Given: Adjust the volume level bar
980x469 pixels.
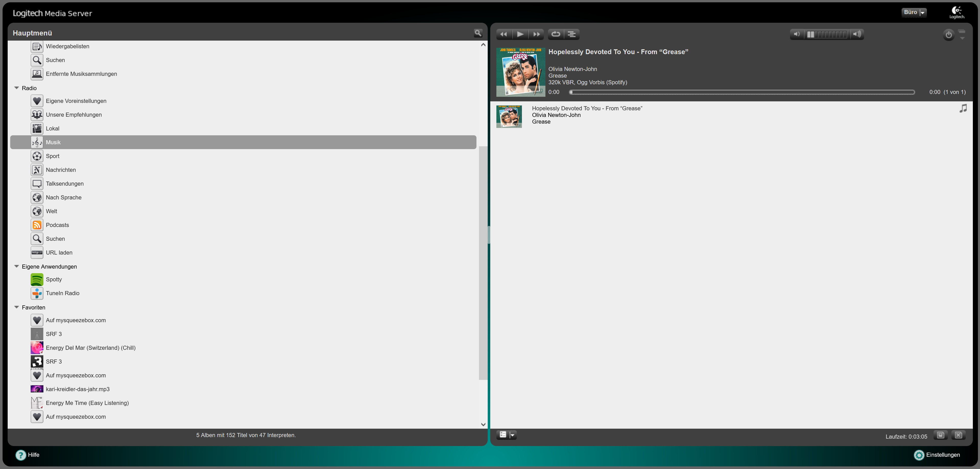Looking at the screenshot, I should coord(827,34).
